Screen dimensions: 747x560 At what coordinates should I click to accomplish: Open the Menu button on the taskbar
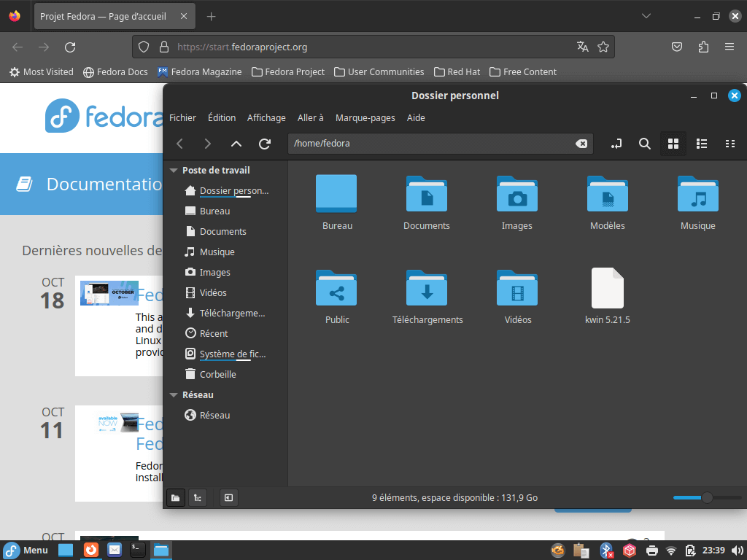coord(26,551)
